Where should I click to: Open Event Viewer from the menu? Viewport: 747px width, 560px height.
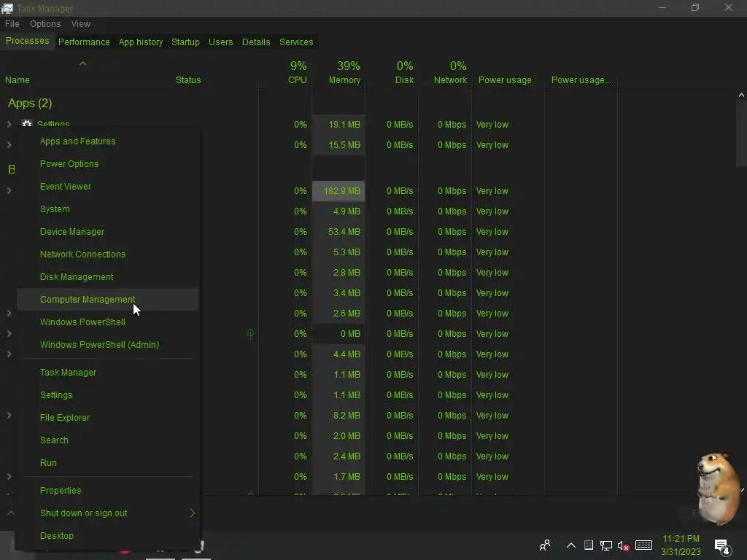[65, 187]
